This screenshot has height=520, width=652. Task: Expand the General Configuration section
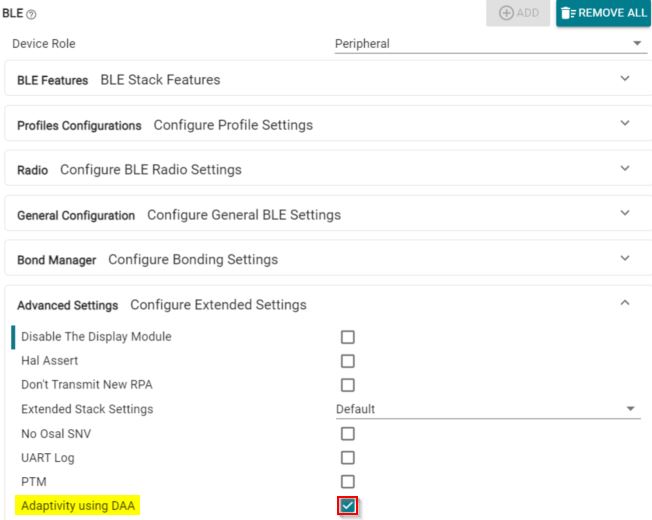(625, 214)
